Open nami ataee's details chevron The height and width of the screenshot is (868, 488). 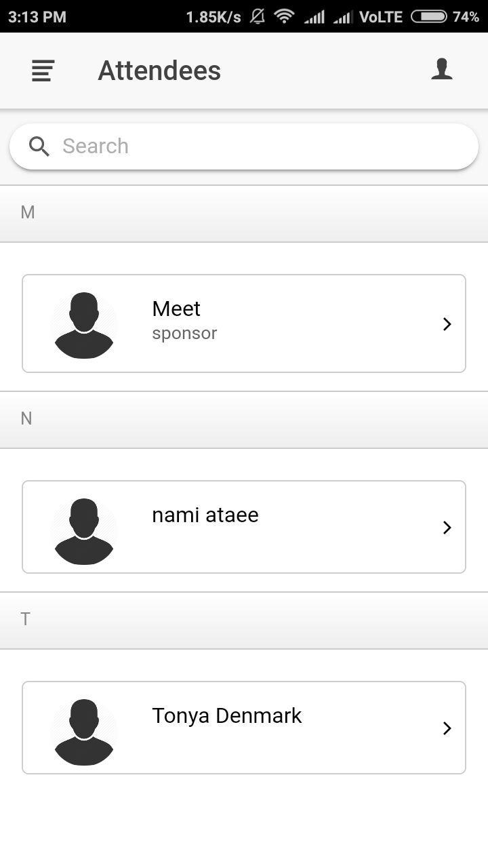[x=447, y=528]
